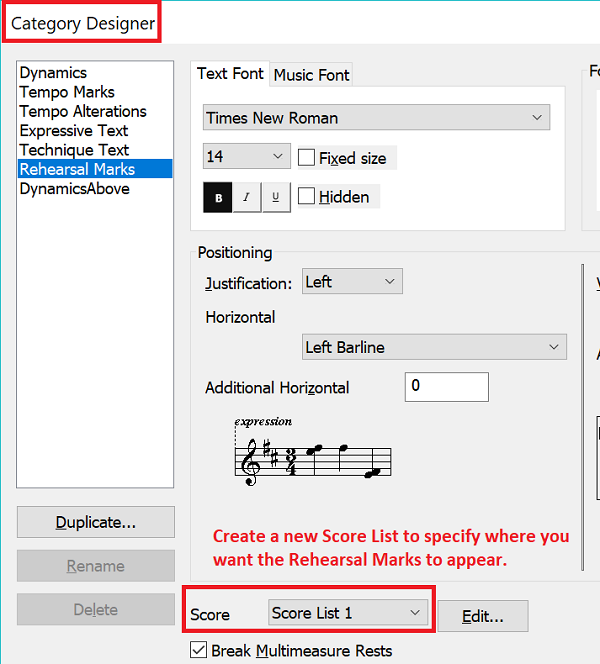600x664 pixels.
Task: Click the Additional Horizontal input field
Action: 446,387
